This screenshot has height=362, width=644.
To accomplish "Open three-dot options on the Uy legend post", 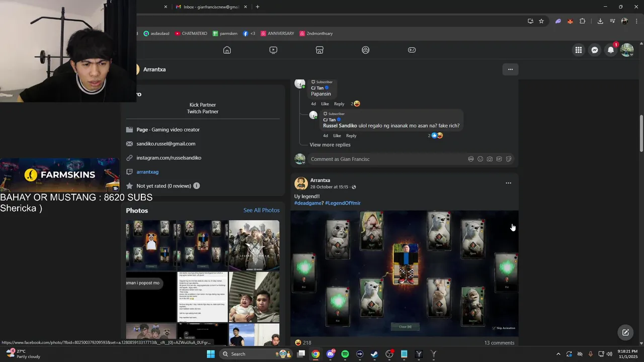I will 508,183.
